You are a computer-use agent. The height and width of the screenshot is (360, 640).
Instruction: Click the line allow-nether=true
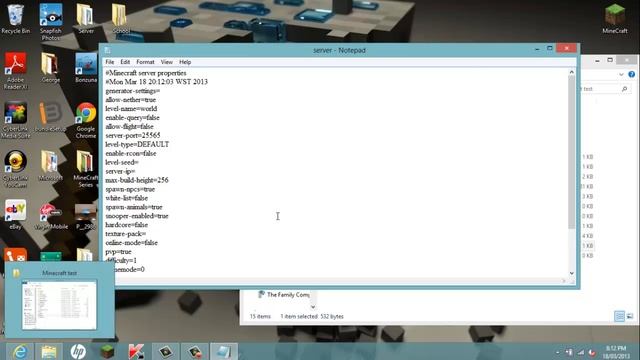pos(131,100)
